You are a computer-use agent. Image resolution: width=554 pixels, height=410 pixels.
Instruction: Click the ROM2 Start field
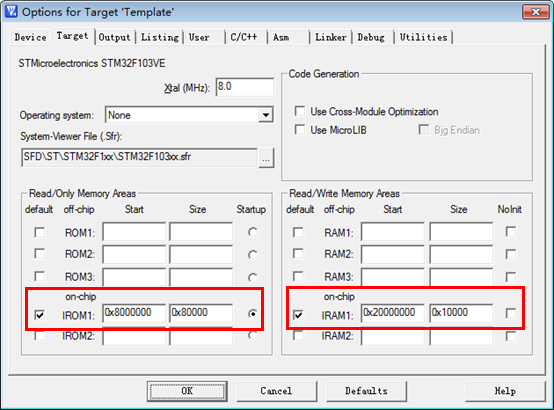[134, 254]
